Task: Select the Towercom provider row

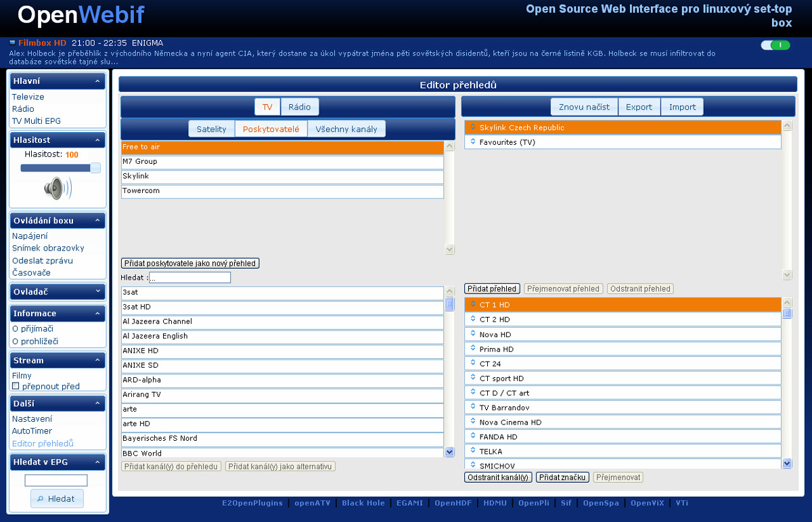Action: tap(282, 192)
